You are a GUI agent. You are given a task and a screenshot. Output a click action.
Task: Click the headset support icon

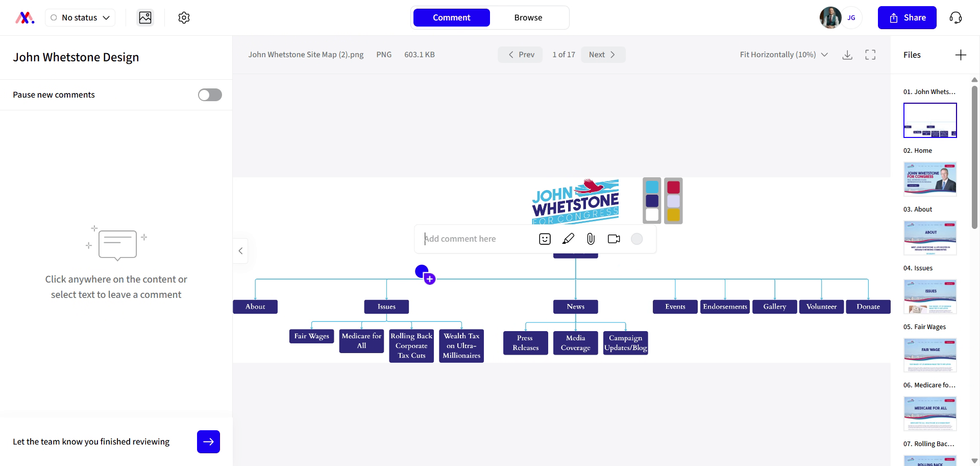pyautogui.click(x=955, y=18)
